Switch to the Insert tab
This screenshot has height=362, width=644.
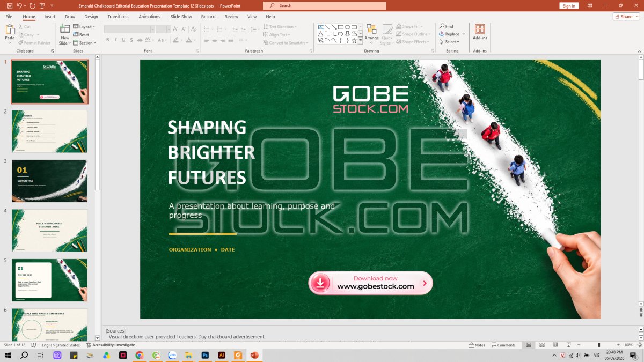coord(50,17)
